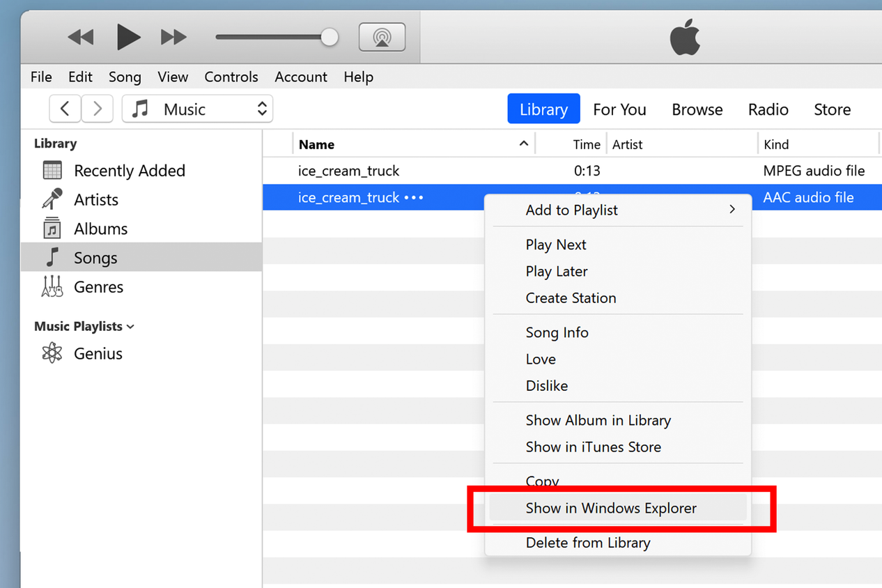Click the Genres guitars icon
This screenshot has width=882, height=588.
click(x=52, y=286)
